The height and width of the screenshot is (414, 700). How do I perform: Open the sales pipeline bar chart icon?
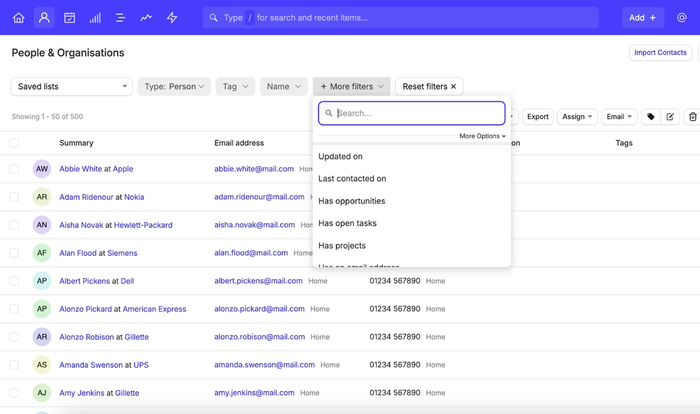[x=95, y=18]
